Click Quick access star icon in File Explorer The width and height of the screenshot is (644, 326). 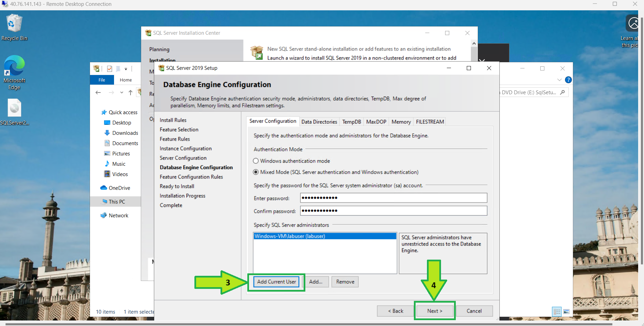click(x=104, y=112)
